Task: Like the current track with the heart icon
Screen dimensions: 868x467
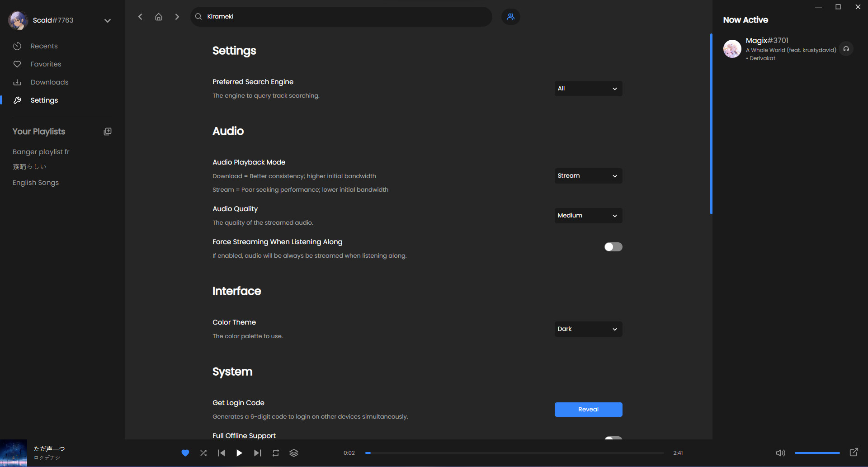Action: (185, 453)
